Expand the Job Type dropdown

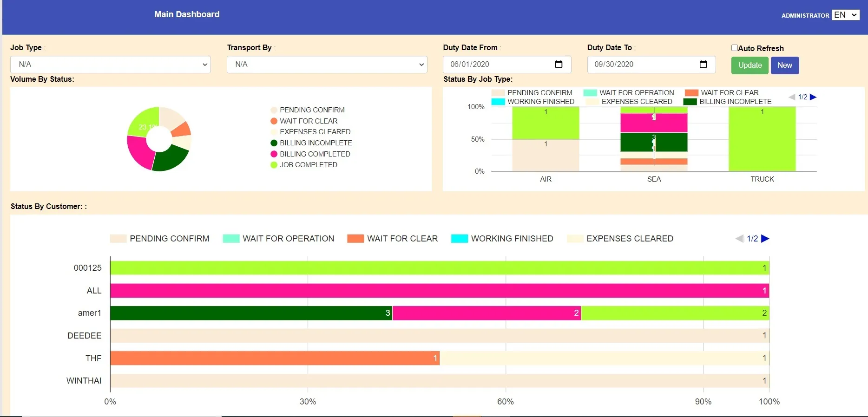pos(111,65)
